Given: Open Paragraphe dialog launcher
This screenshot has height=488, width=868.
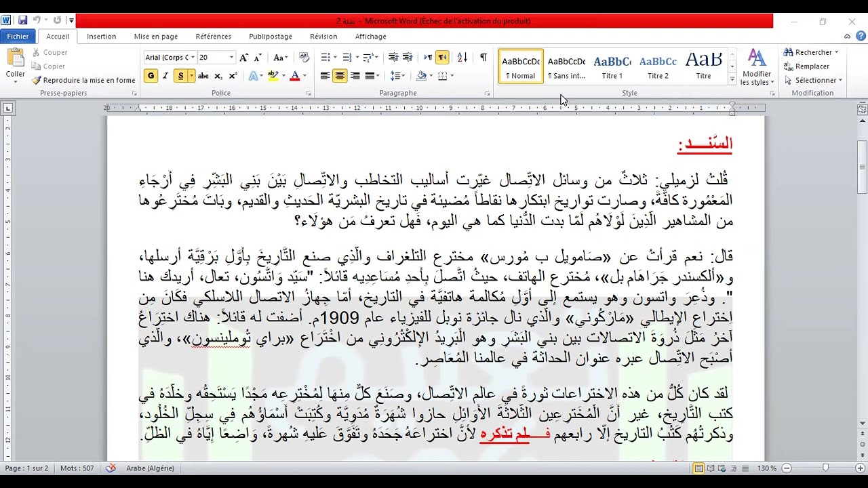Looking at the screenshot, I should point(488,94).
